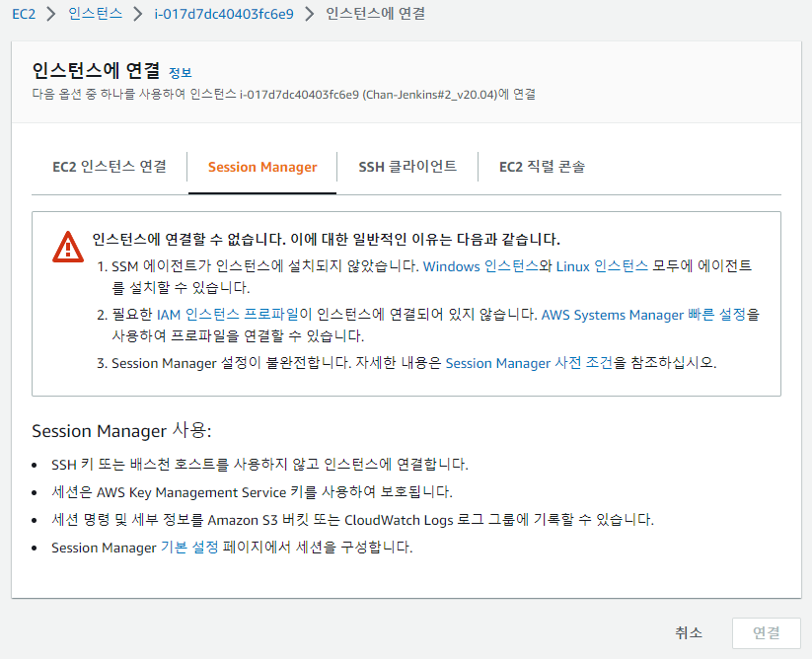Go to 인스턴스 breadcrumb link
Screen dimensions: 812x659
pyautogui.click(x=96, y=14)
